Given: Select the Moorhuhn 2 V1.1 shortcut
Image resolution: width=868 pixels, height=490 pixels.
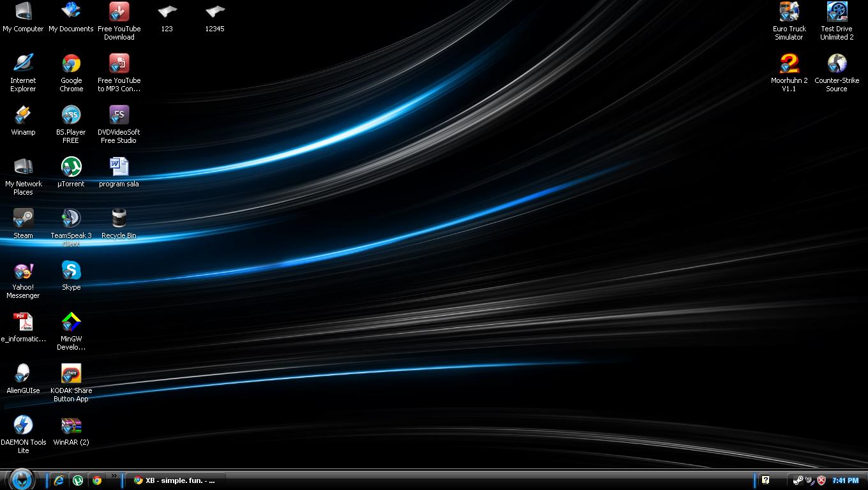Looking at the screenshot, I should (x=789, y=73).
